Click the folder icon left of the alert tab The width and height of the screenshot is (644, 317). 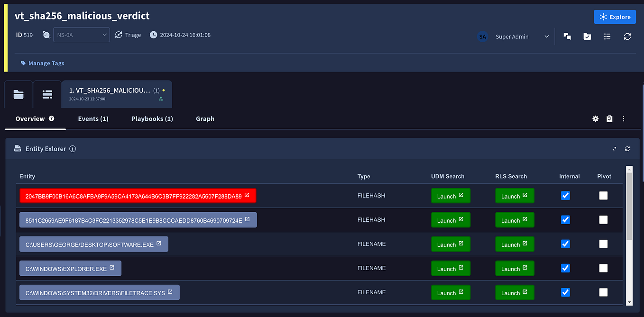[18, 94]
